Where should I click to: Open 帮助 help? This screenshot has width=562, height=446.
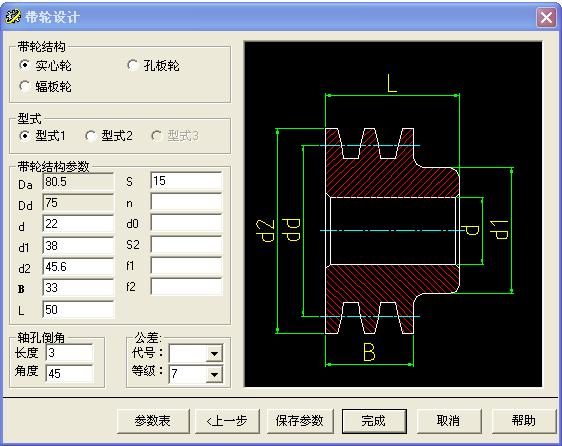click(524, 421)
